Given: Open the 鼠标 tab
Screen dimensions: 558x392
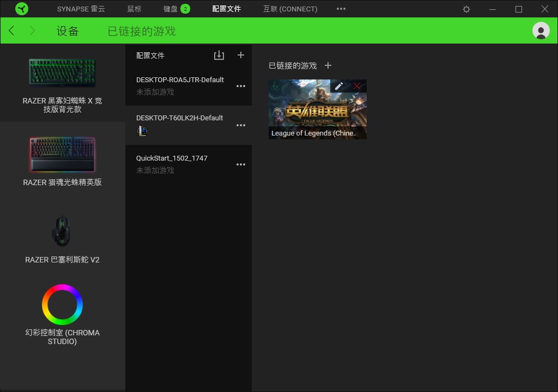Looking at the screenshot, I should pos(134,9).
